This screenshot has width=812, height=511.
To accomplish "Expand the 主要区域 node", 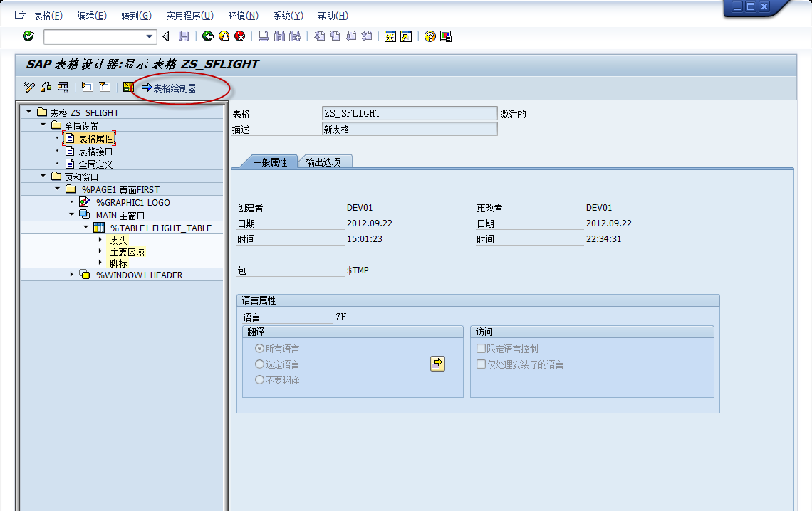I will tap(100, 251).
